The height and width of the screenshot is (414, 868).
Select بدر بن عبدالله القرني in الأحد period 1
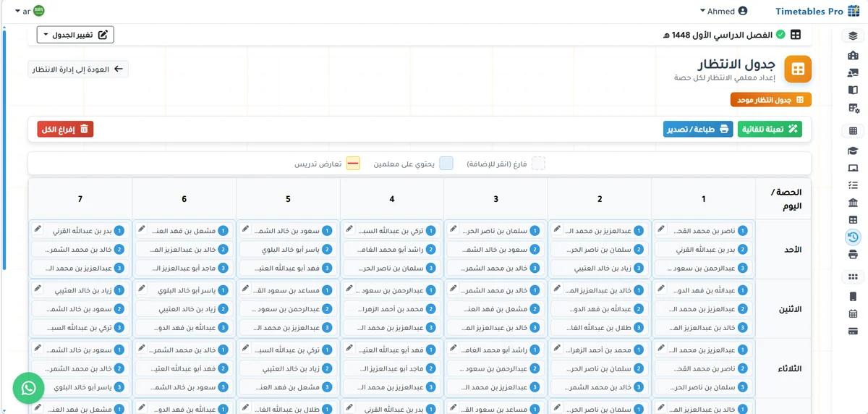coord(702,249)
